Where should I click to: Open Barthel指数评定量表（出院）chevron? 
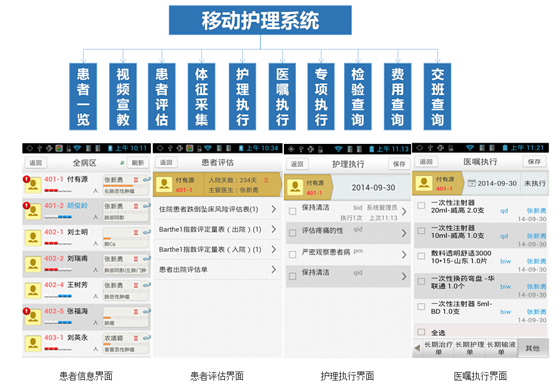coord(274,229)
